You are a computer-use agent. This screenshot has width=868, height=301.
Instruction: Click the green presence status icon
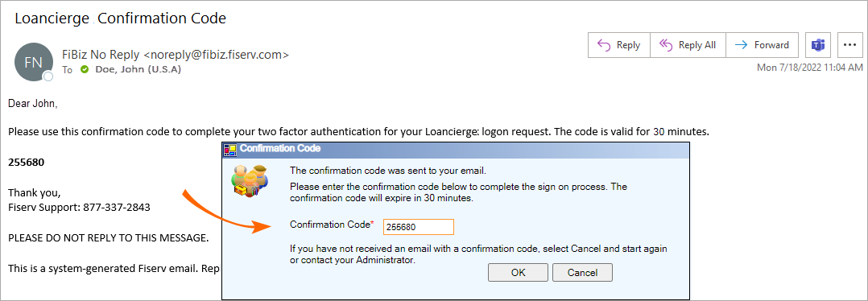pos(84,70)
